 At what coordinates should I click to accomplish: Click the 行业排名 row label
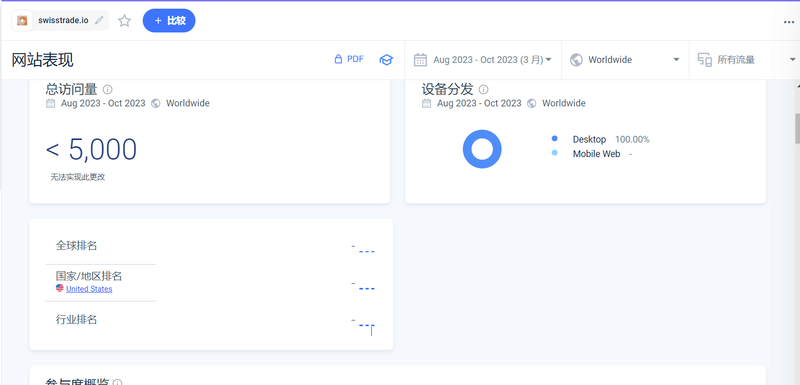click(76, 320)
